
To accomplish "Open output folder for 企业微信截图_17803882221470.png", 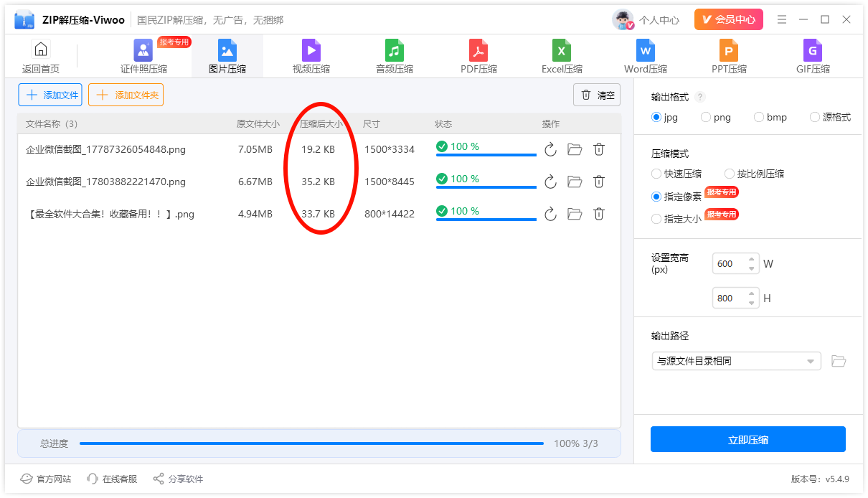I will [x=575, y=182].
